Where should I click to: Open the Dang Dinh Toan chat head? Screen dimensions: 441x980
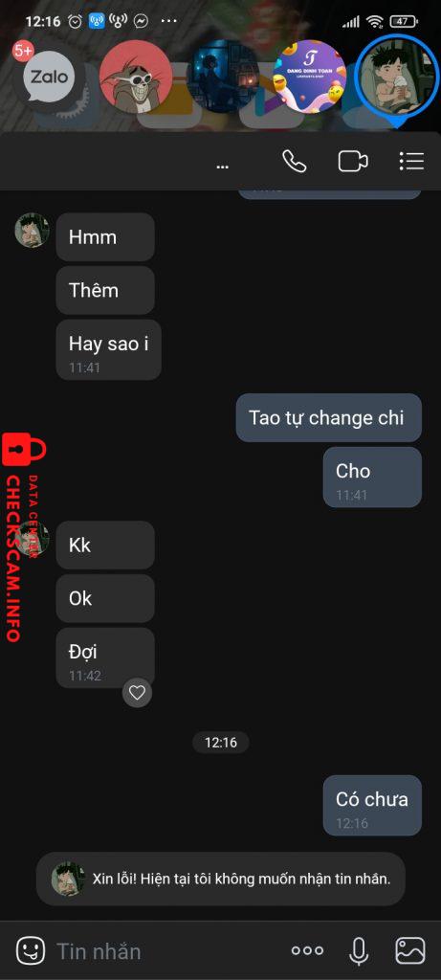click(310, 77)
